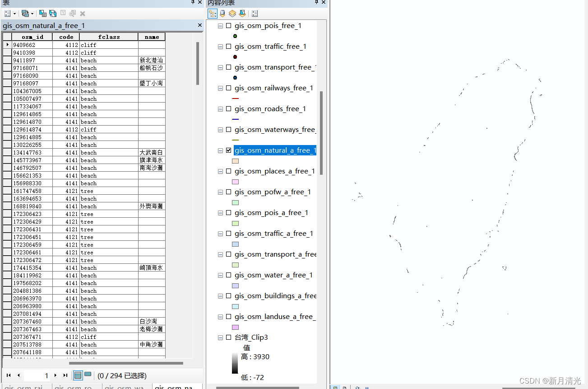Click Switch Selection icon in table toolbar
588x389 pixels.
[53, 14]
